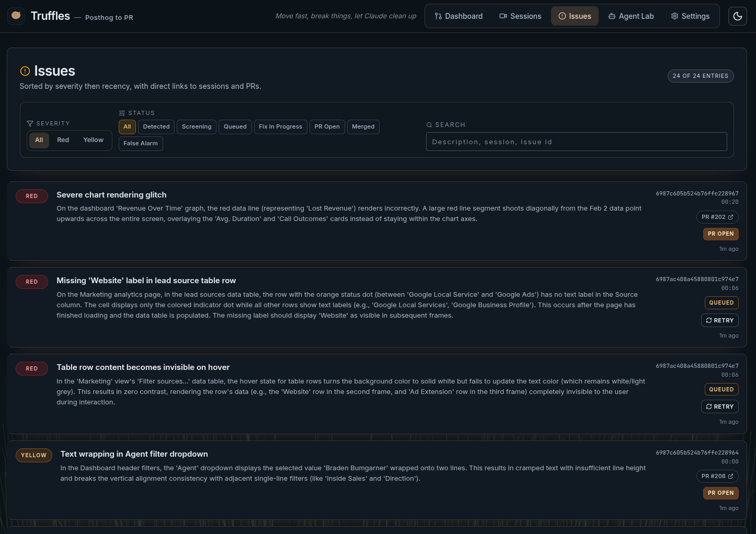
Task: Click the external link icon on PR #202
Action: (x=730, y=217)
